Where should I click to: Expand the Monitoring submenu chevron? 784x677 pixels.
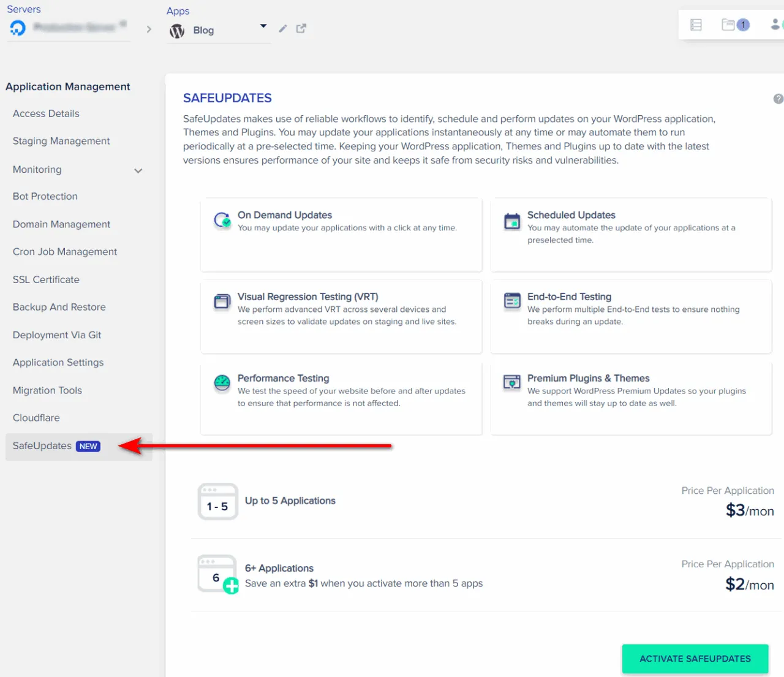(138, 171)
